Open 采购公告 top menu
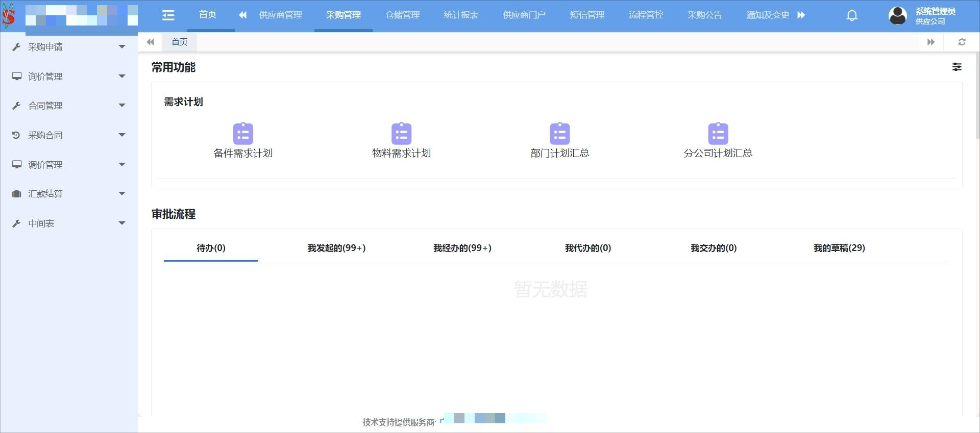The height and width of the screenshot is (433, 980). 705,15
